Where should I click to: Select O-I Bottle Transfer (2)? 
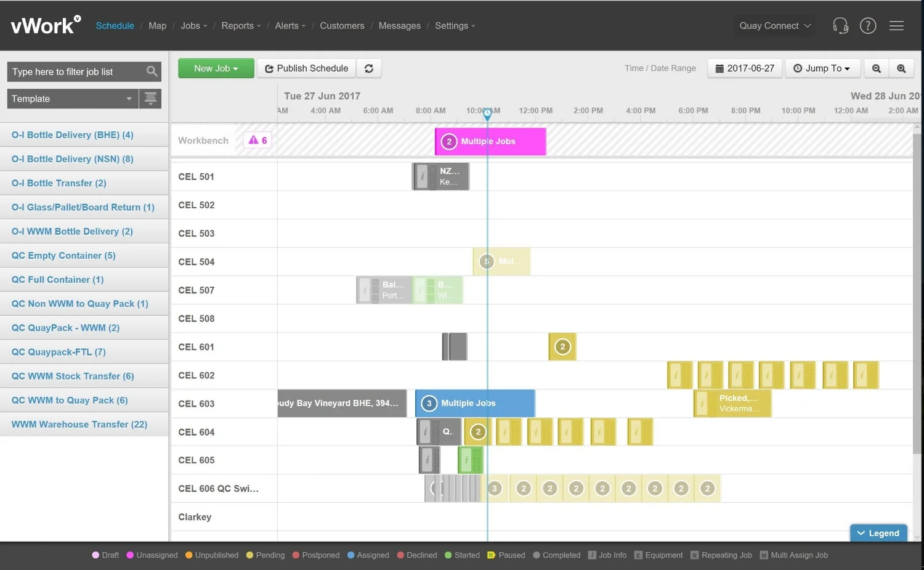[84, 183]
